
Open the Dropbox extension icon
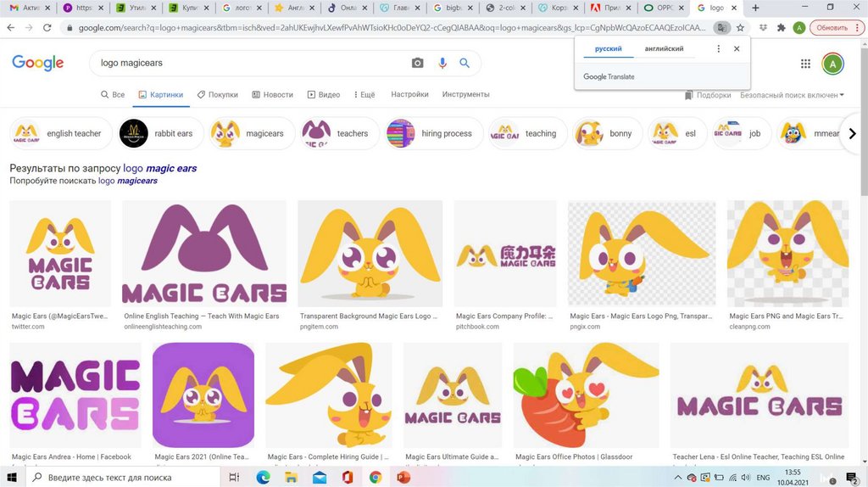[x=762, y=27]
